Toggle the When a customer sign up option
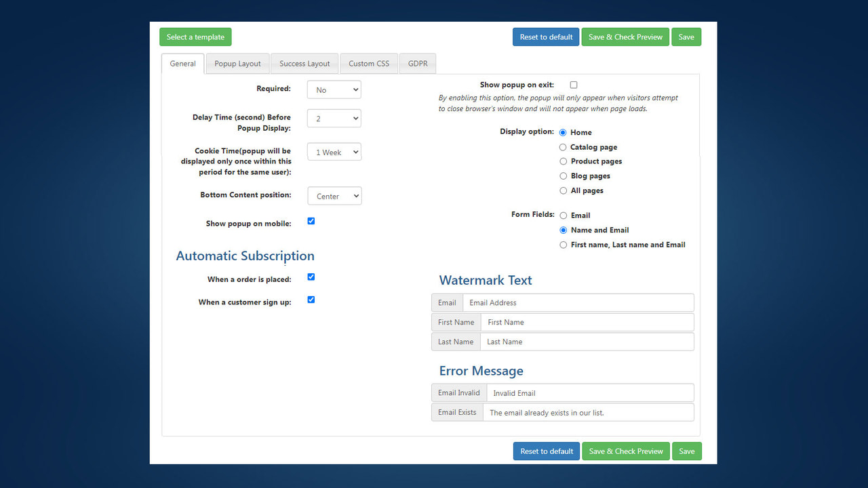 (311, 300)
